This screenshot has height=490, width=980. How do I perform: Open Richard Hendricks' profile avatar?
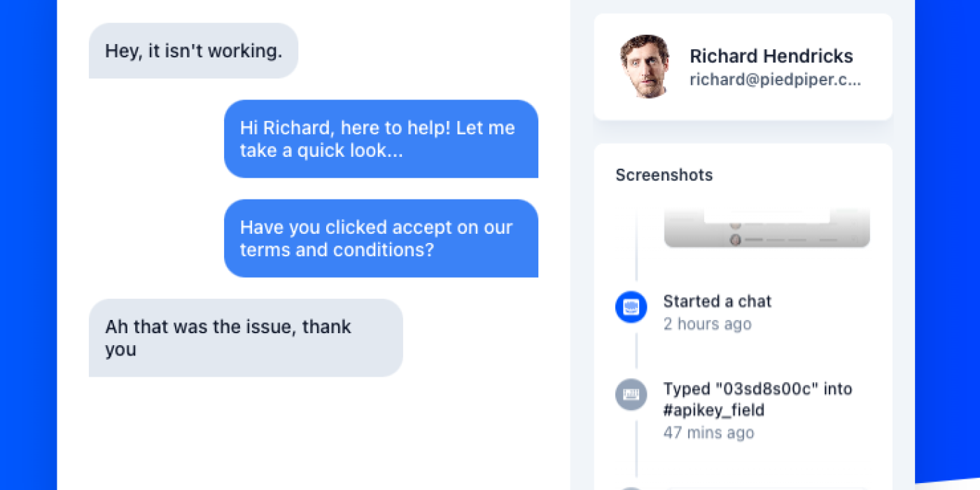coord(645,66)
